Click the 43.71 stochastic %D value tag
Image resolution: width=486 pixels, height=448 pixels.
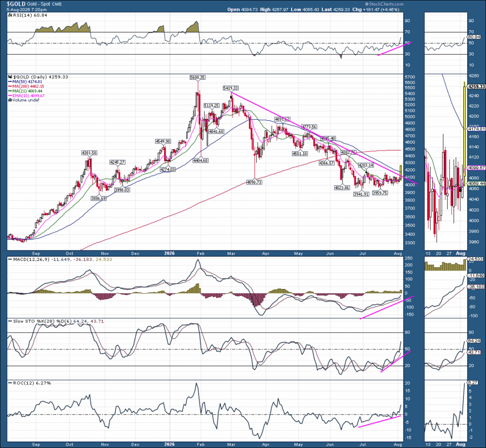coord(474,352)
